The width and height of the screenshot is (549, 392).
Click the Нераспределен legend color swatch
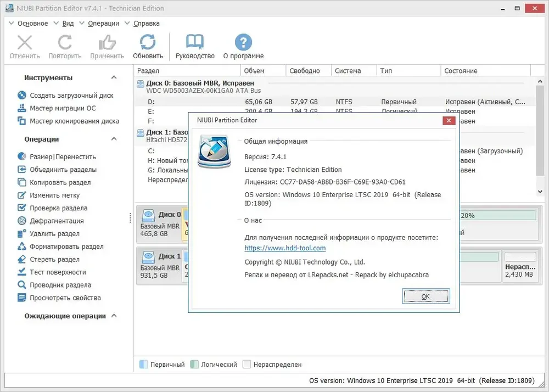tap(247, 365)
